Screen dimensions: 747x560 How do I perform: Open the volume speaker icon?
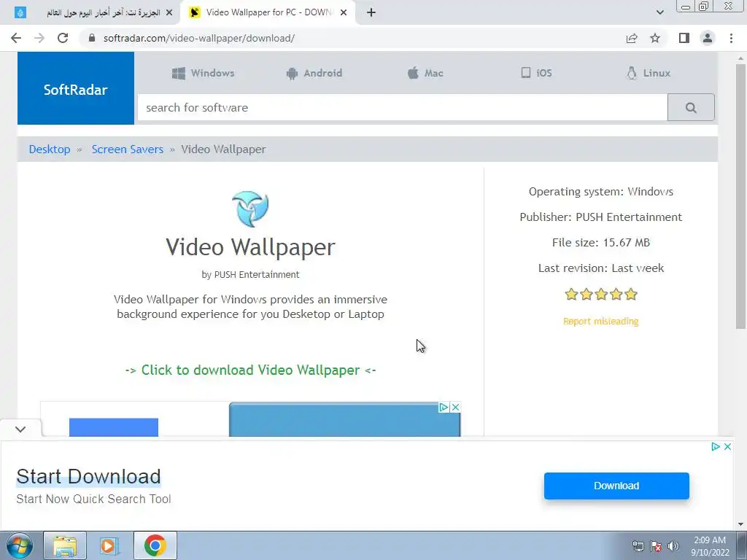(x=673, y=546)
